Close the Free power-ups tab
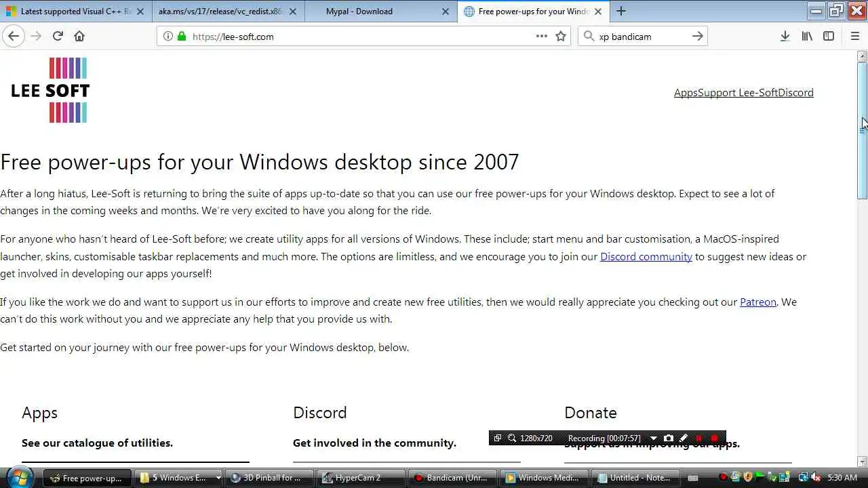This screenshot has width=868, height=488. coord(597,12)
